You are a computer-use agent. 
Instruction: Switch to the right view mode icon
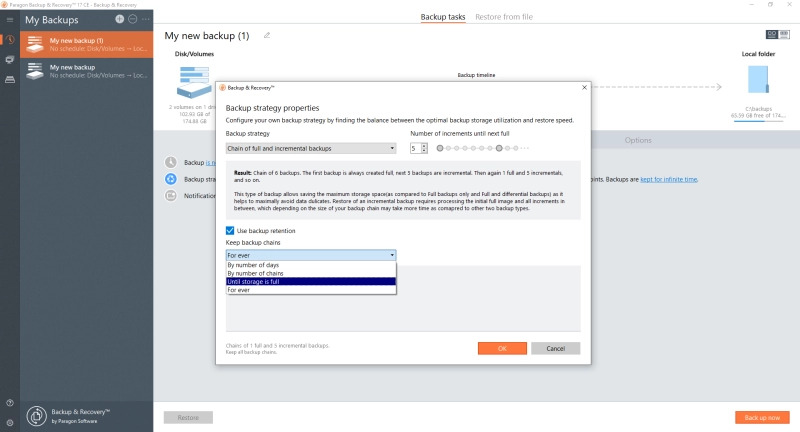784,34
